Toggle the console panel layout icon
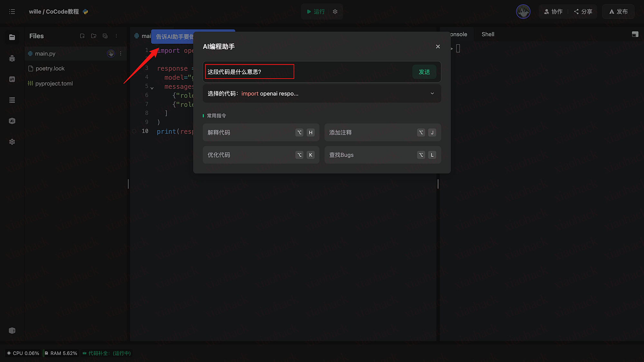644x362 pixels. pos(635,34)
